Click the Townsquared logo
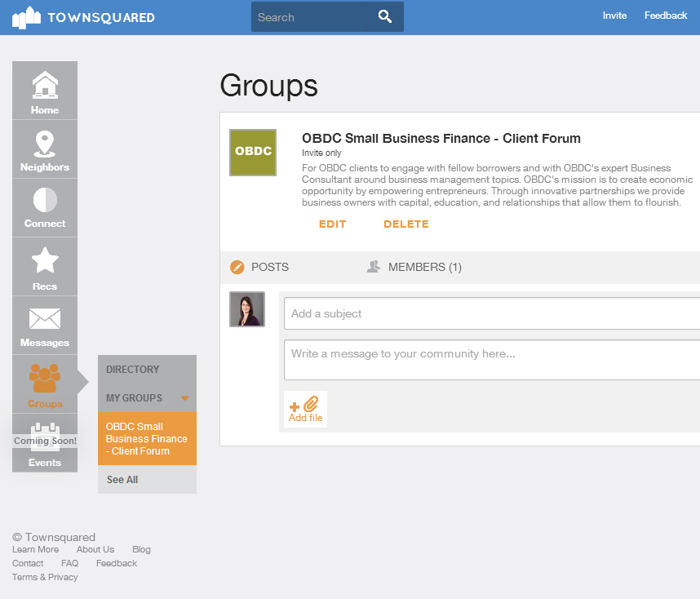 [83, 17]
